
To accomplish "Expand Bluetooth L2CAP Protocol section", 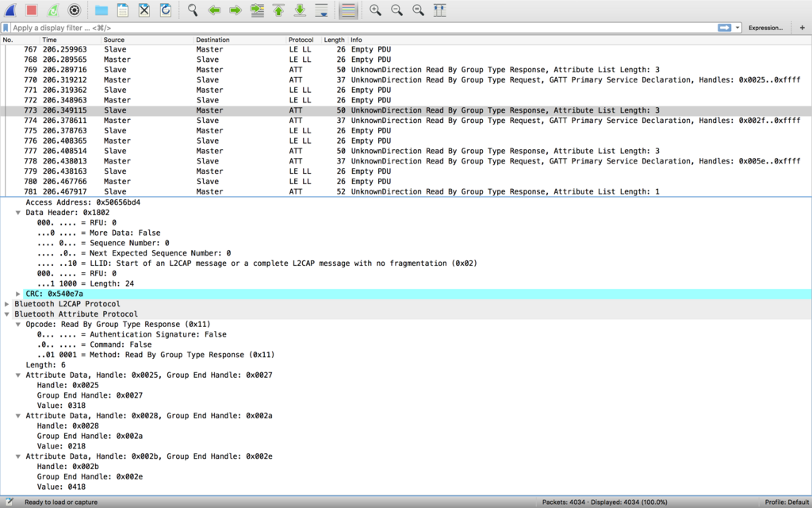I will (x=6, y=304).
